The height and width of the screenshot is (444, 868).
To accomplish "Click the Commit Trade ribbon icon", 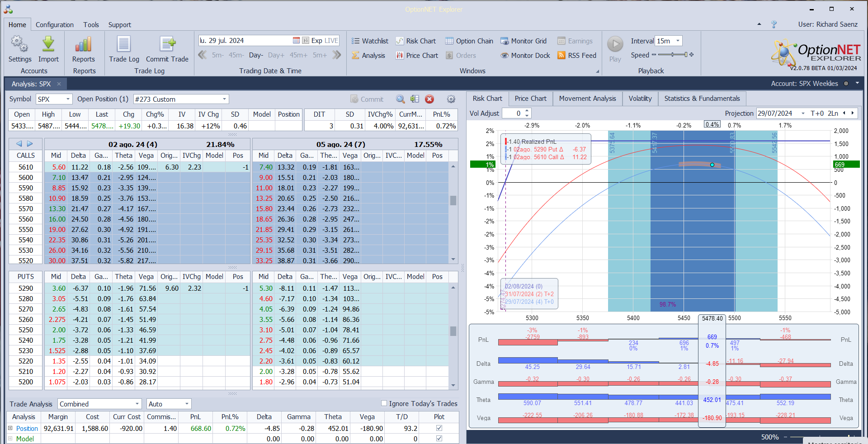I will click(x=167, y=49).
